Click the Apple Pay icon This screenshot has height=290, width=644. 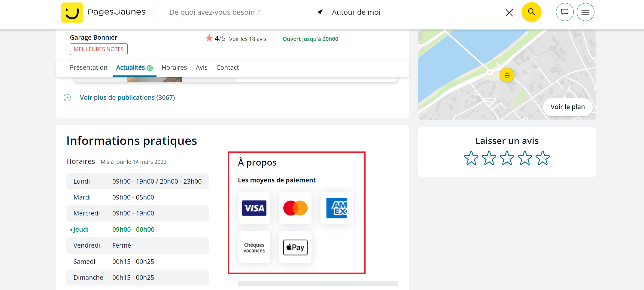[x=295, y=247]
